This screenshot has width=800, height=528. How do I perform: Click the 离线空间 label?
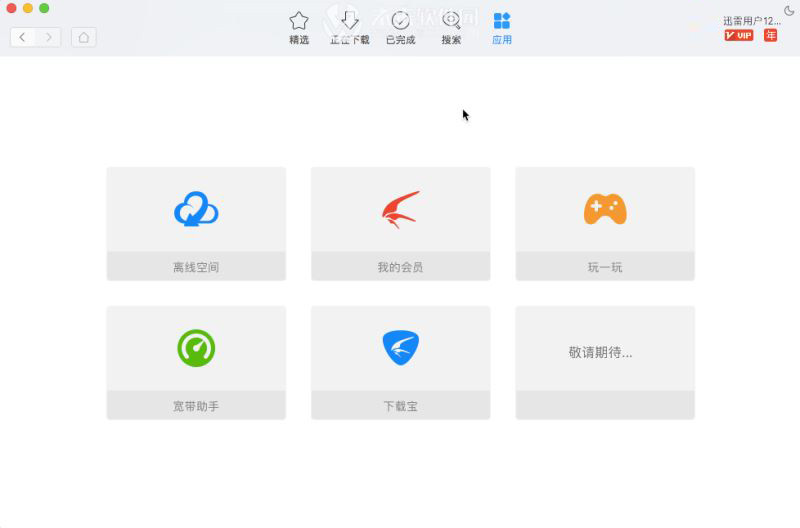pyautogui.click(x=196, y=267)
